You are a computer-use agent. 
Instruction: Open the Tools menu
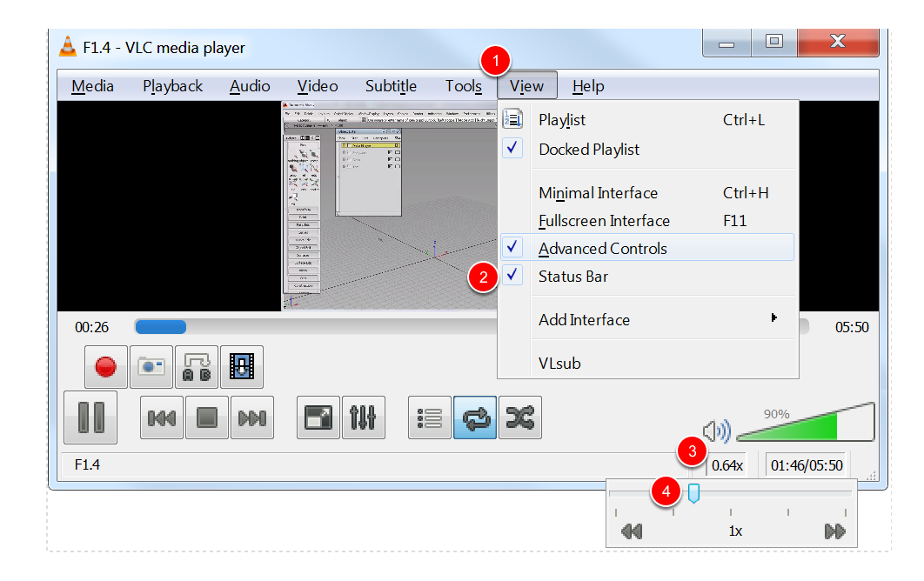click(464, 86)
